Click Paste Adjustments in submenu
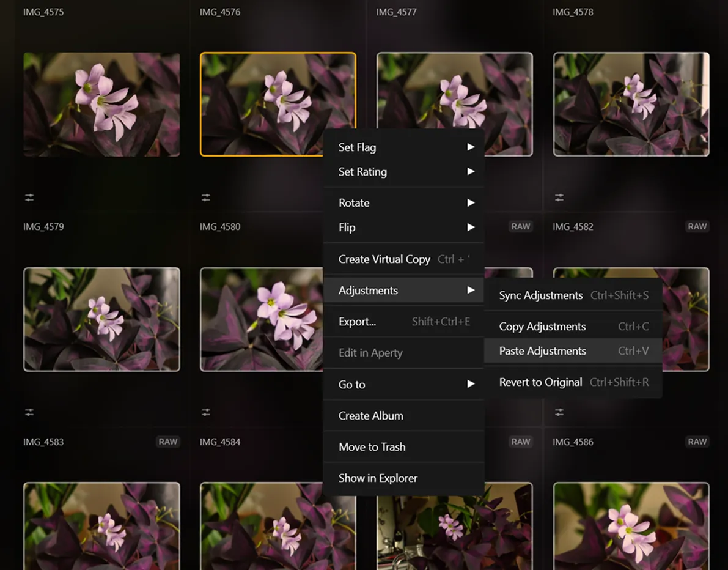This screenshot has height=570, width=728. click(573, 350)
